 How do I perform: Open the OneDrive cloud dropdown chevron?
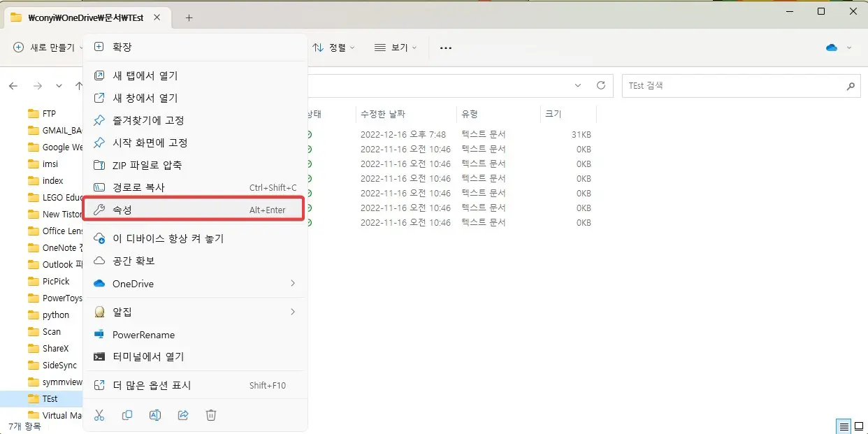849,48
